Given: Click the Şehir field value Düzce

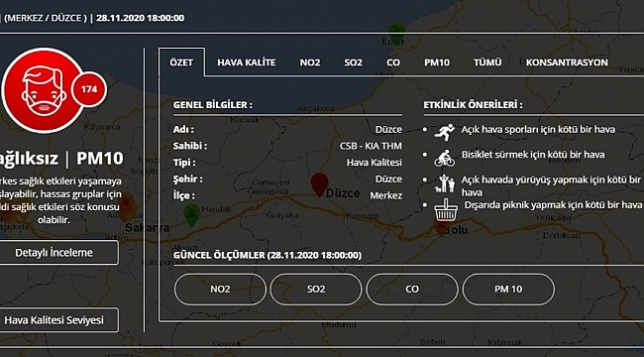Looking at the screenshot, I should (388, 178).
